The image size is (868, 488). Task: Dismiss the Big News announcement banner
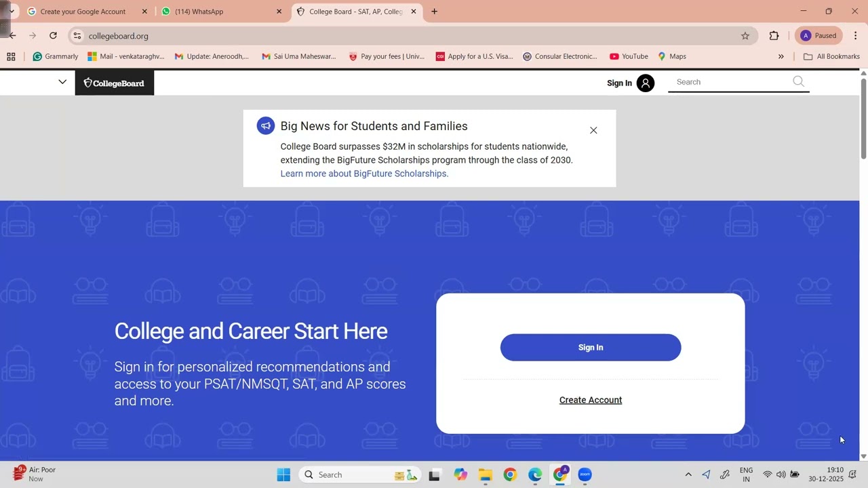(593, 130)
